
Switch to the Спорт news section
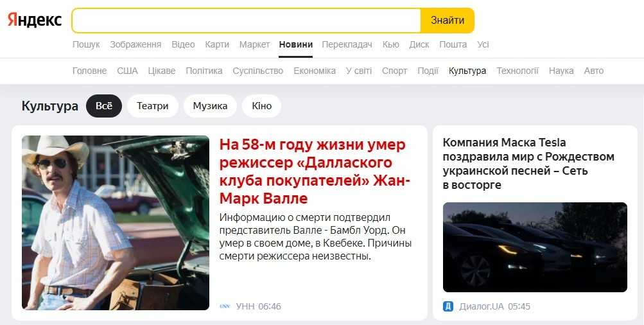pyautogui.click(x=395, y=71)
